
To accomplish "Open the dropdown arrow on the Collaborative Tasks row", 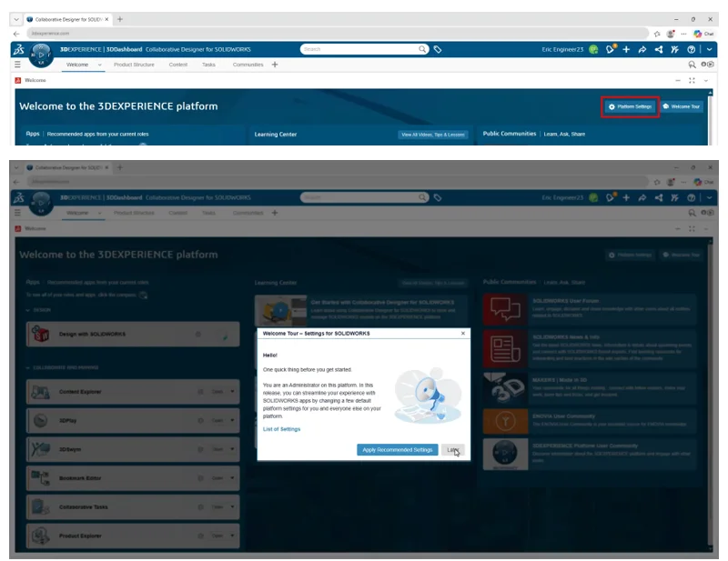I will (232, 506).
